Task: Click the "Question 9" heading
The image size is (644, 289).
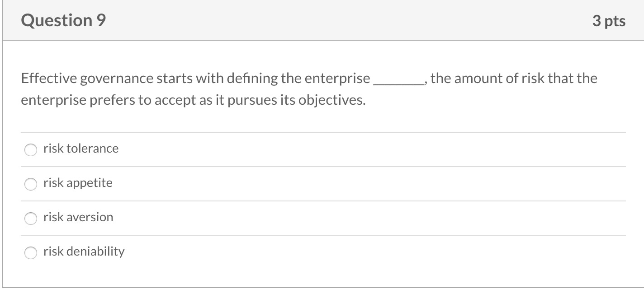Action: pos(63,21)
